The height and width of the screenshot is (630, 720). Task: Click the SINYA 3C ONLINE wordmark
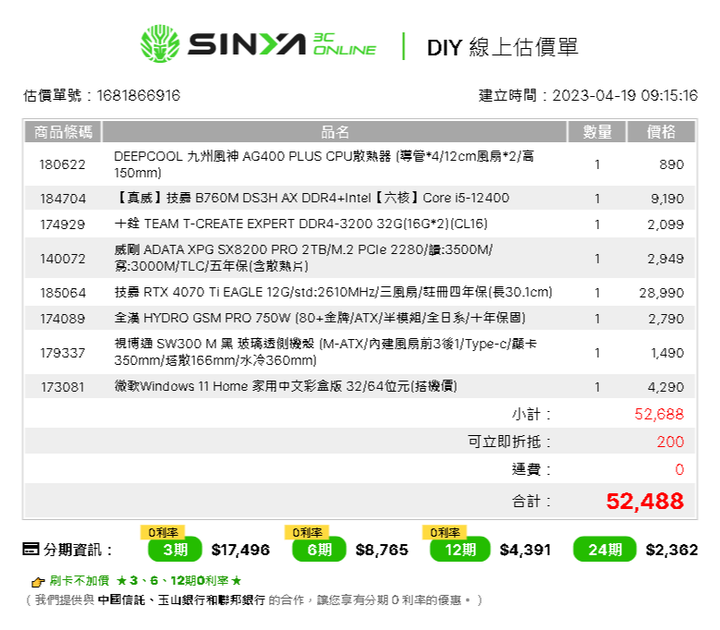[x=282, y=44]
